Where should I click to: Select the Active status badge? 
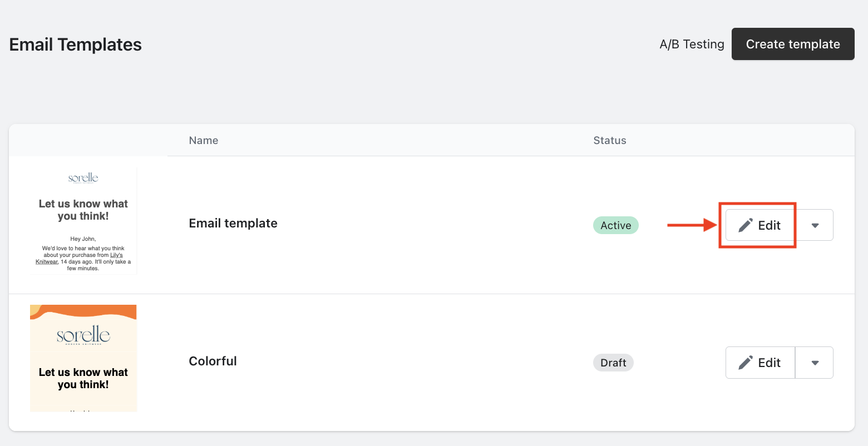coord(615,225)
